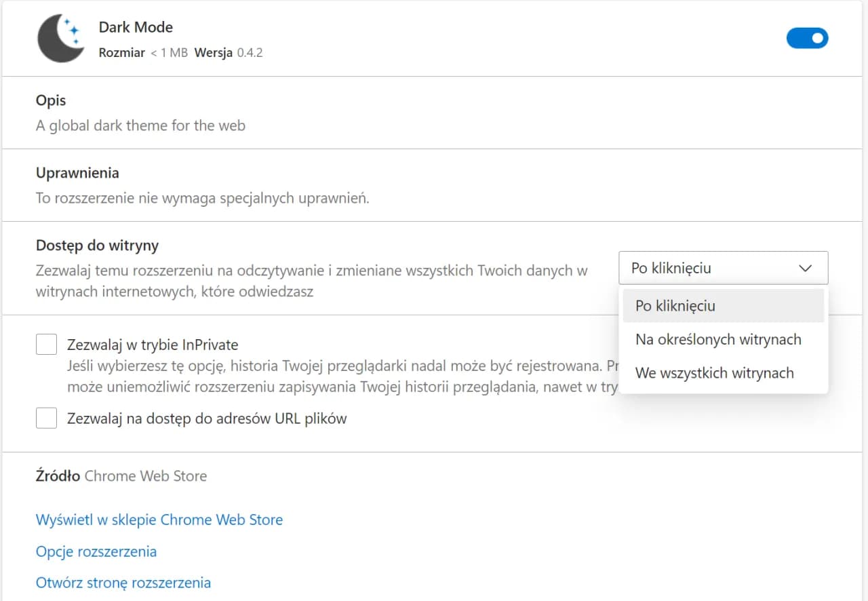This screenshot has width=868, height=601.
Task: Click the no special permissions message
Action: pyautogui.click(x=202, y=199)
